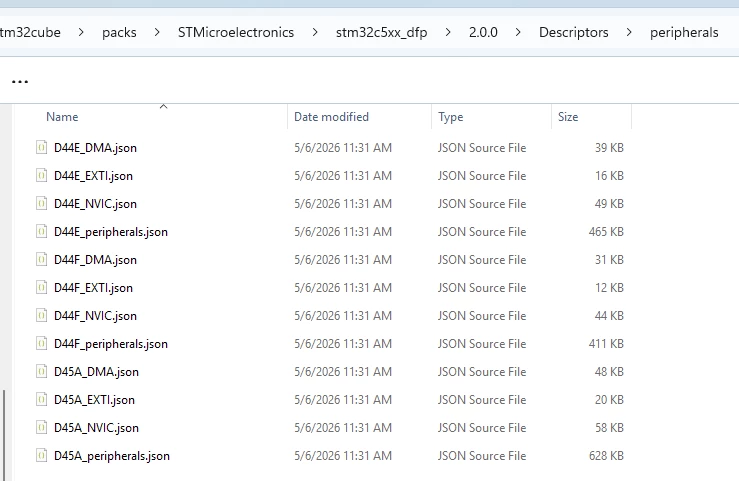Select the D45A_peripherals.json file icon
739x481 pixels.
pos(41,456)
